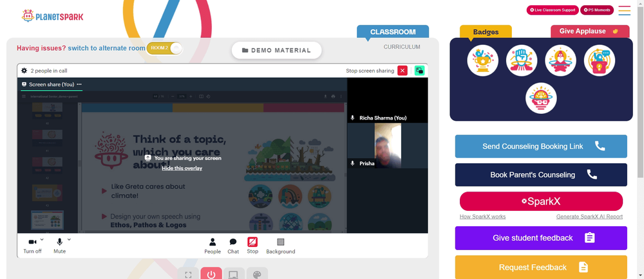644x279 pixels.
Task: Click the PlanetSpark logo
Action: tap(53, 16)
